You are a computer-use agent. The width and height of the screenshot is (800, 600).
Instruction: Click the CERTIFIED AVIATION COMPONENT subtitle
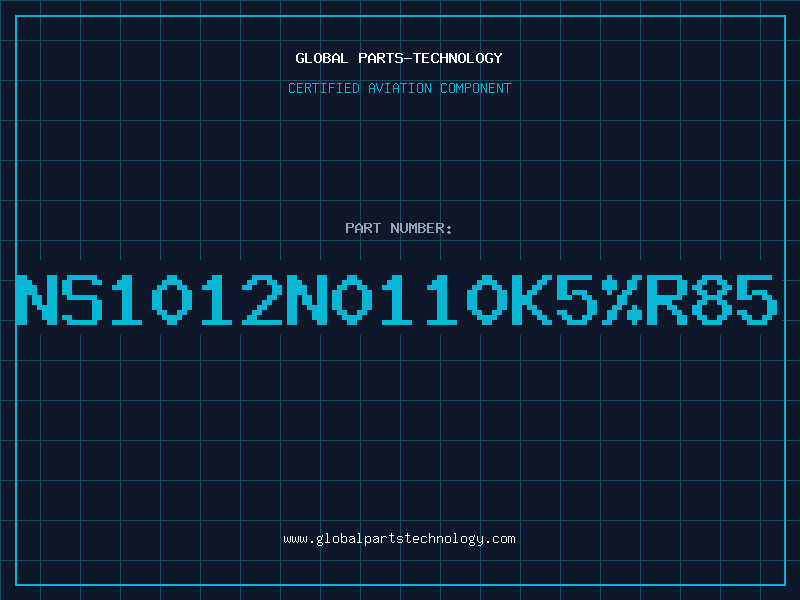point(399,88)
